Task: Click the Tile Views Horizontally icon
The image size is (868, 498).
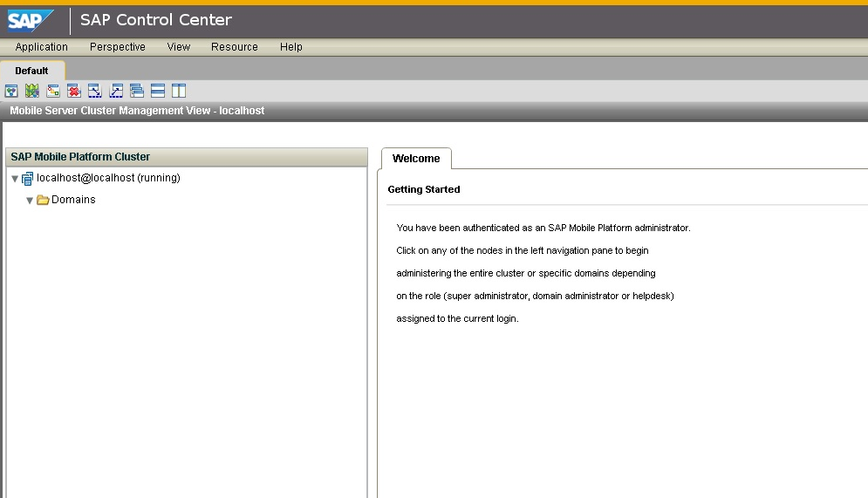Action: 158,91
